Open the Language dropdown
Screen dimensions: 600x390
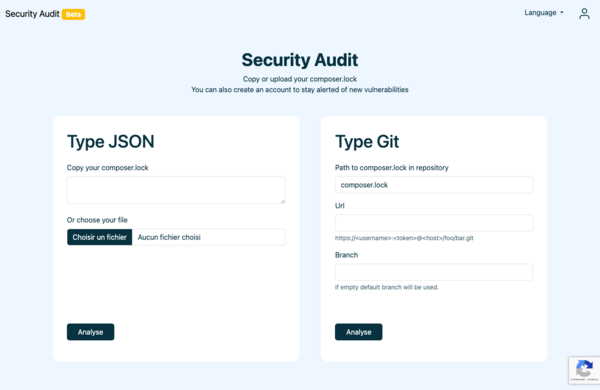tap(544, 13)
